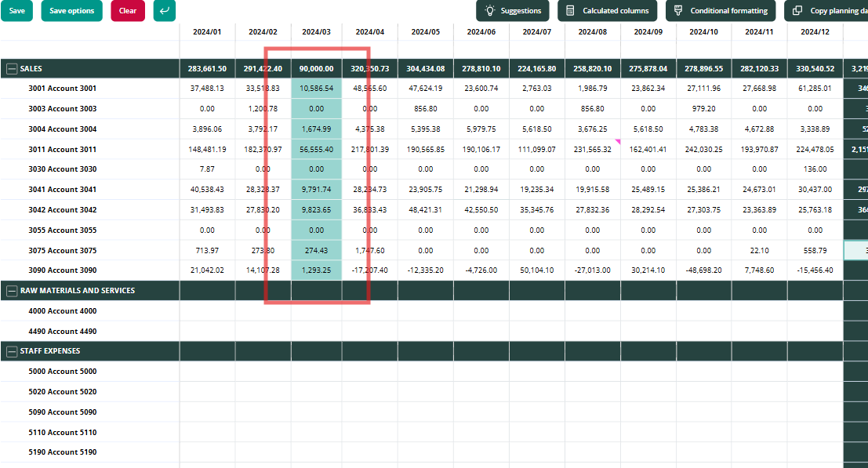Click the cell with value 304,434.08
Viewport: 868px width, 468px height.
tap(425, 69)
